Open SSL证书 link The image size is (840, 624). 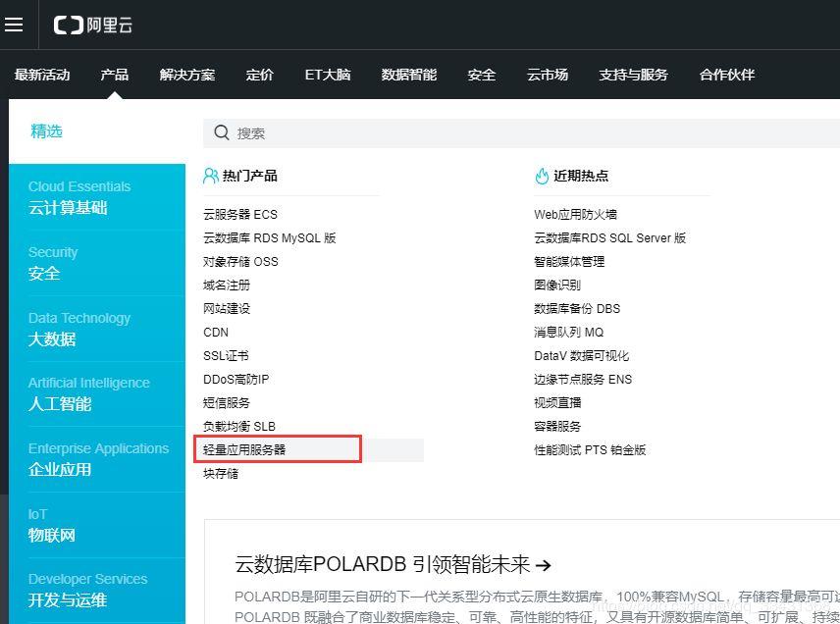[226, 355]
